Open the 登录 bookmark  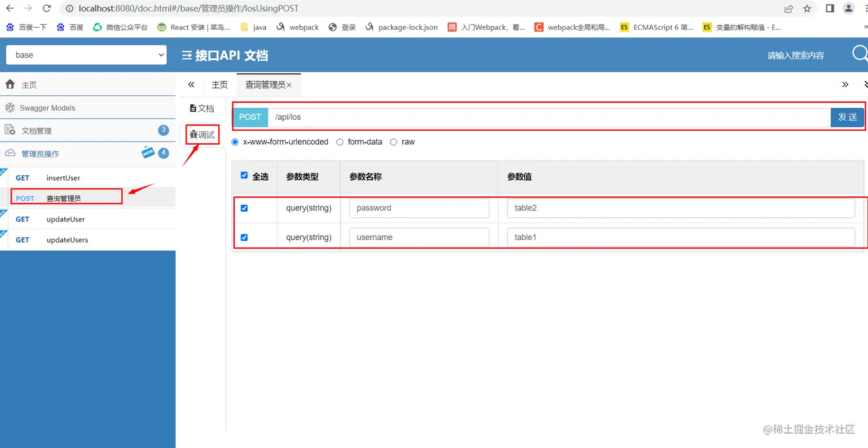coord(342,27)
